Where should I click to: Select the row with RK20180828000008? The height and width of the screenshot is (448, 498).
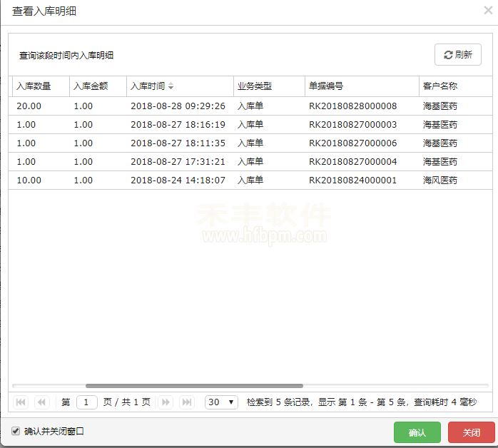click(352, 106)
